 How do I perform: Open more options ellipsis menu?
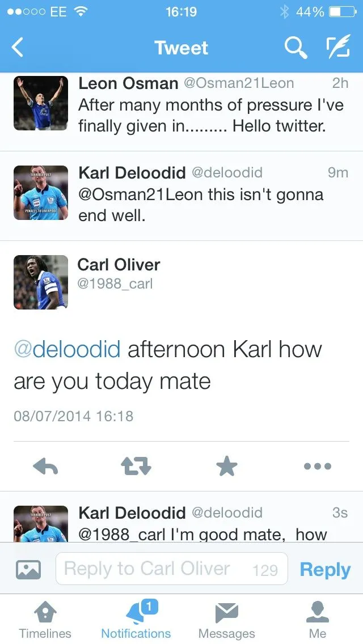click(318, 467)
